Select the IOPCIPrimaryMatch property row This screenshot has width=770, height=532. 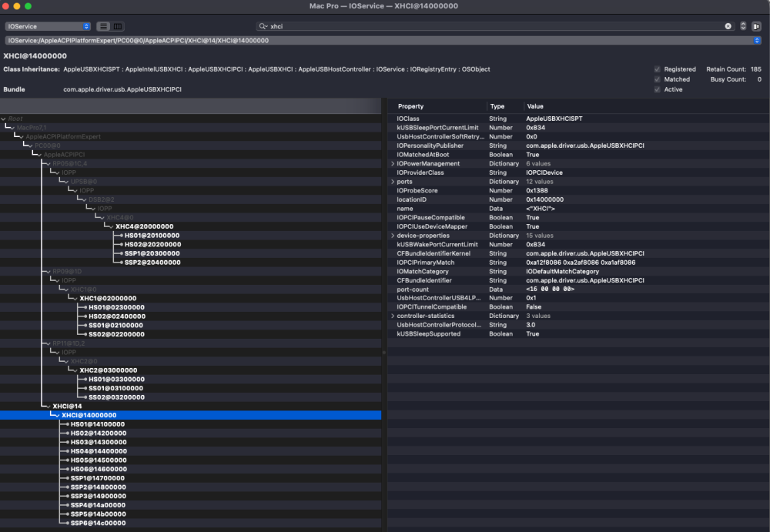[578, 263]
